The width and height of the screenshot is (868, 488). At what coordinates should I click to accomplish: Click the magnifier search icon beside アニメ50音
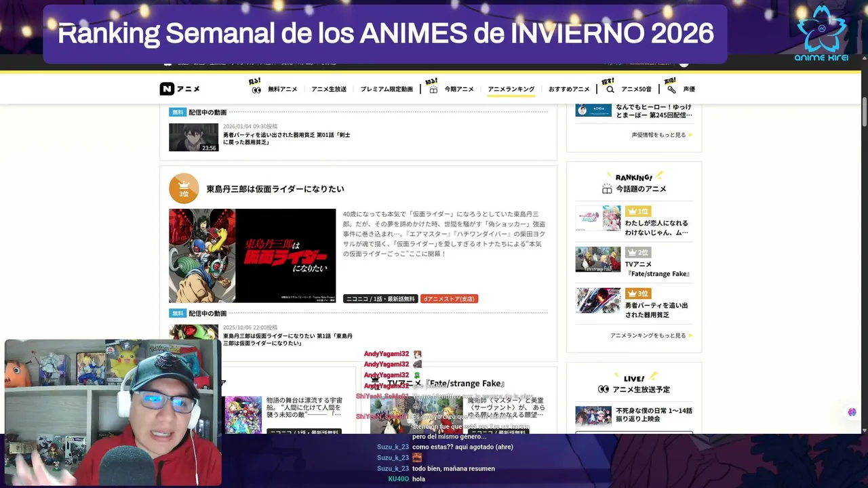coord(610,89)
